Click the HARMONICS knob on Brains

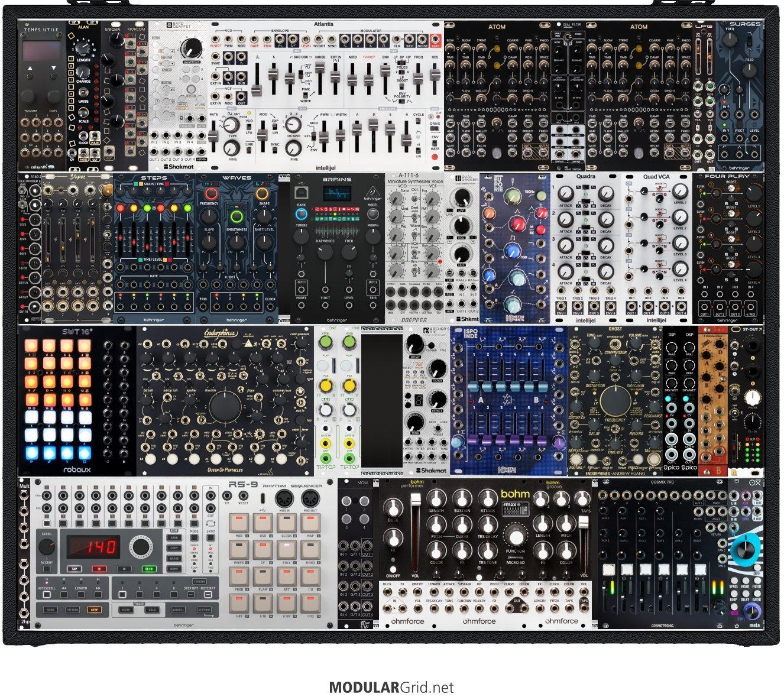point(325,253)
